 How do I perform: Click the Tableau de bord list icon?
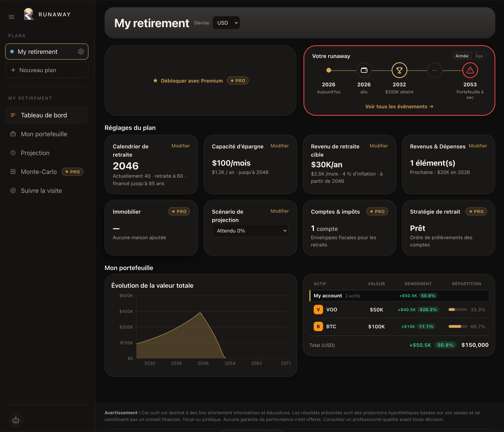13,115
